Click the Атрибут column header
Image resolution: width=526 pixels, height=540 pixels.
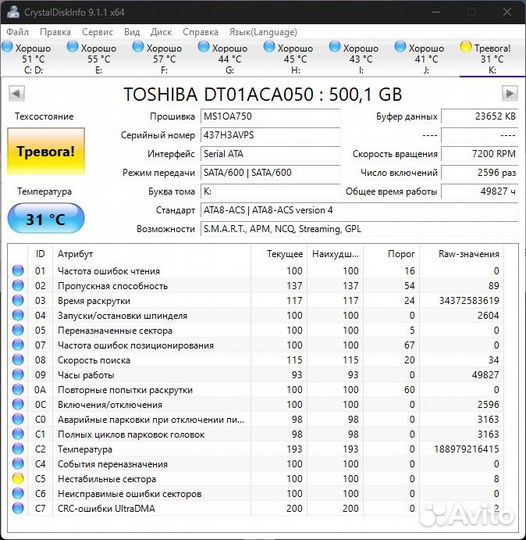click(x=152, y=254)
